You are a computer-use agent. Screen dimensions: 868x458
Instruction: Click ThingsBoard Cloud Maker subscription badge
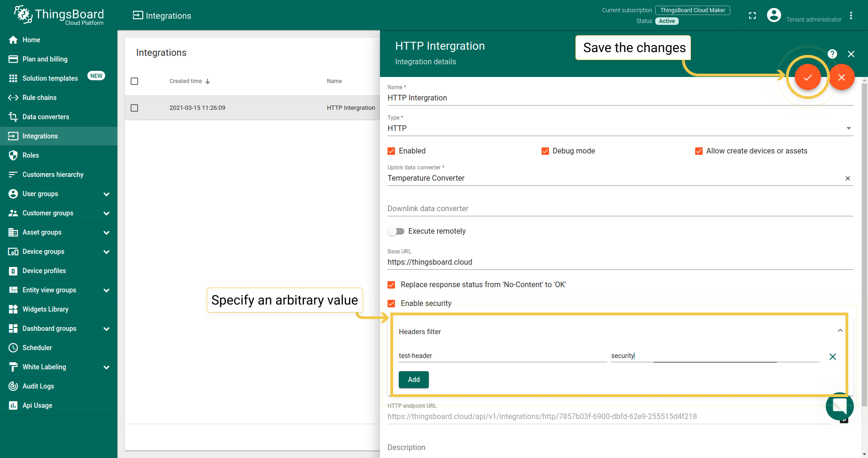[693, 10]
